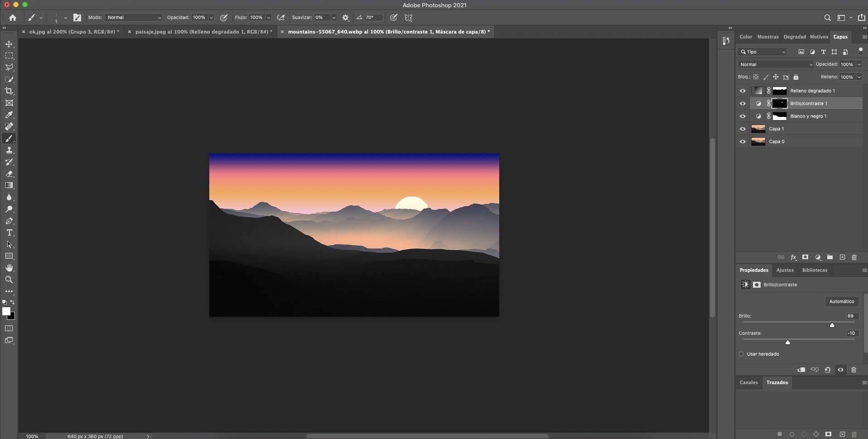Select the Healing Brush tool
This screenshot has width=868, height=439.
tap(9, 126)
